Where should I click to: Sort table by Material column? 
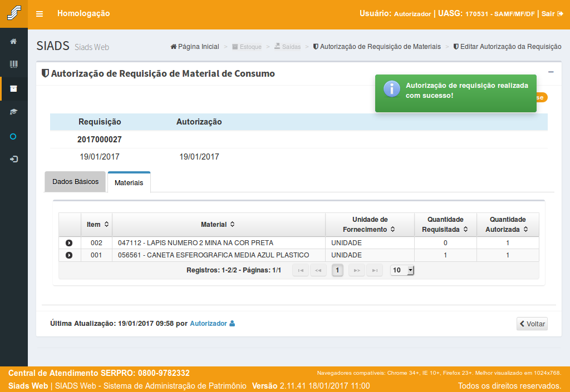coord(218,225)
